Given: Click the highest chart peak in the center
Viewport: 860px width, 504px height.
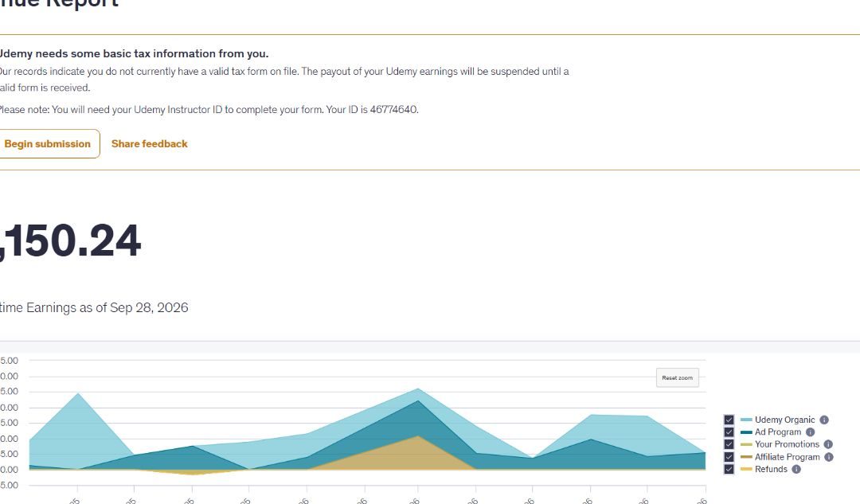Looking at the screenshot, I should [x=418, y=389].
